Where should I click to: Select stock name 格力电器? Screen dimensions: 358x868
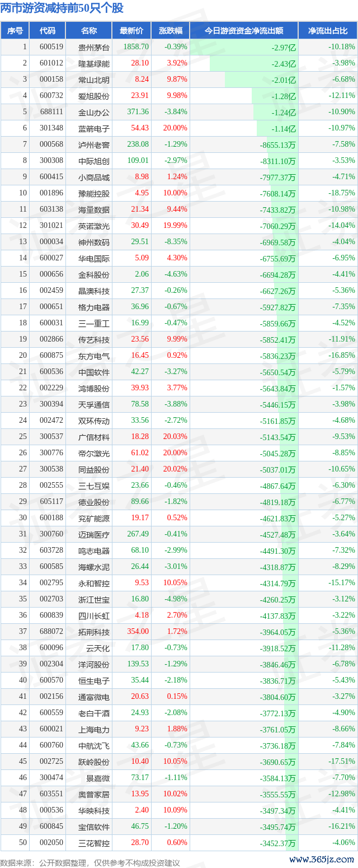pyautogui.click(x=94, y=307)
